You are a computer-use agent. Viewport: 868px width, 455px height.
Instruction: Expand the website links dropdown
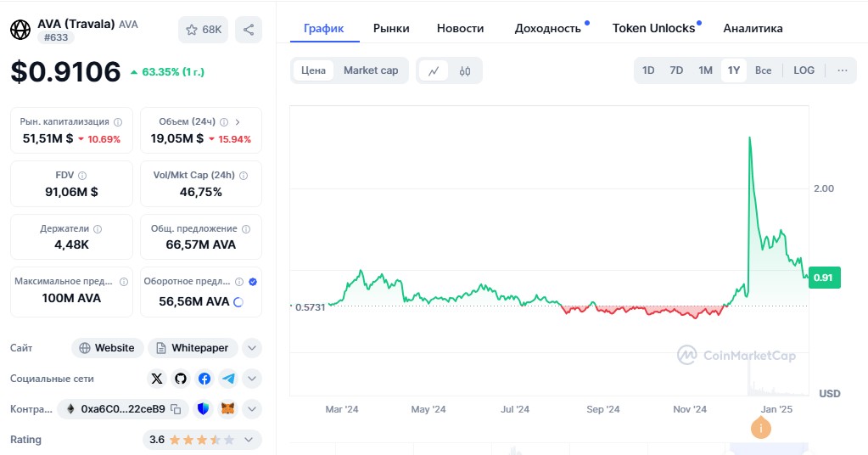[x=252, y=348]
